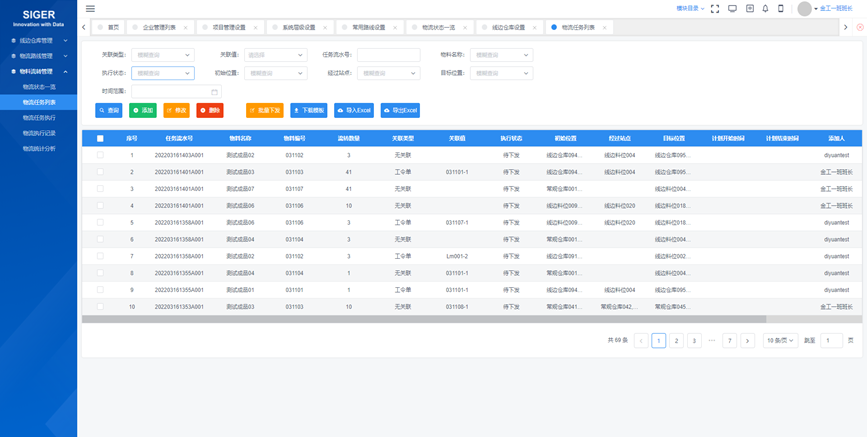
Task: Close the 企业管理列表 tab with its X
Action: (185, 27)
